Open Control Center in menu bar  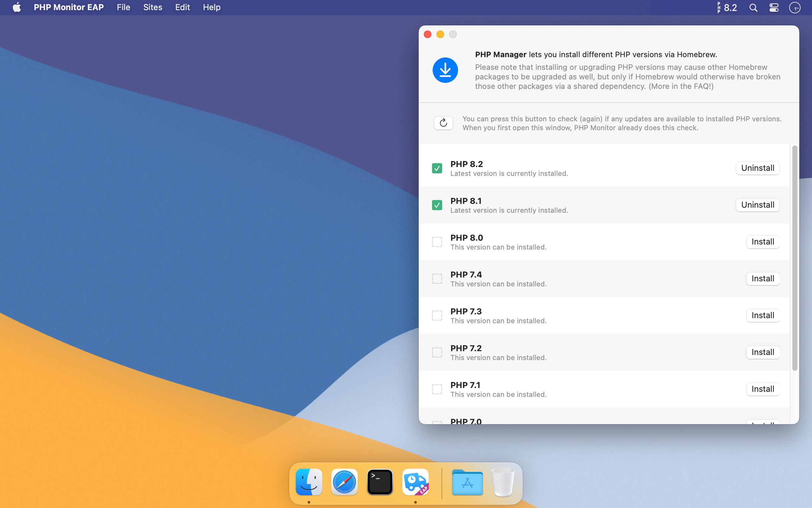tap(774, 7)
